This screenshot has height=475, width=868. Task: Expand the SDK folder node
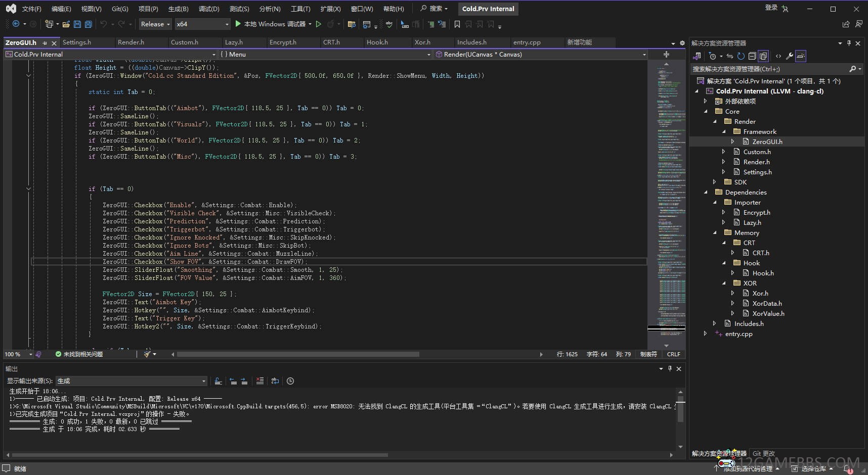(x=715, y=182)
